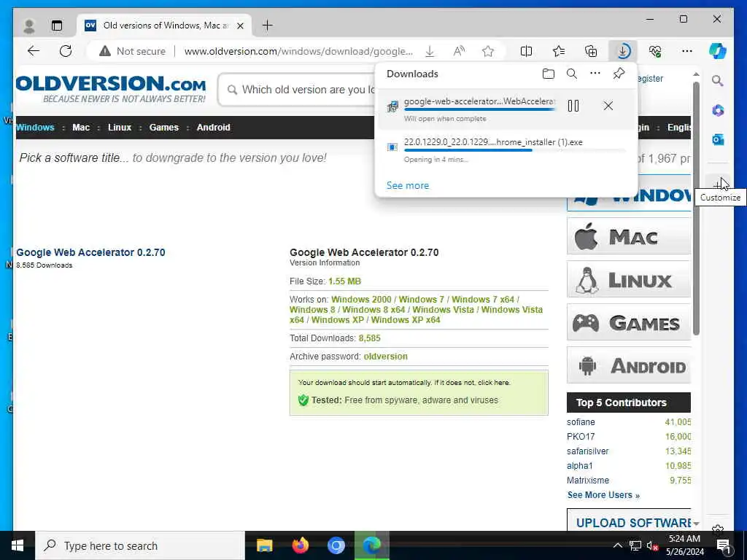Click See More Users link
Screen dimensions: 747x560
[603, 495]
